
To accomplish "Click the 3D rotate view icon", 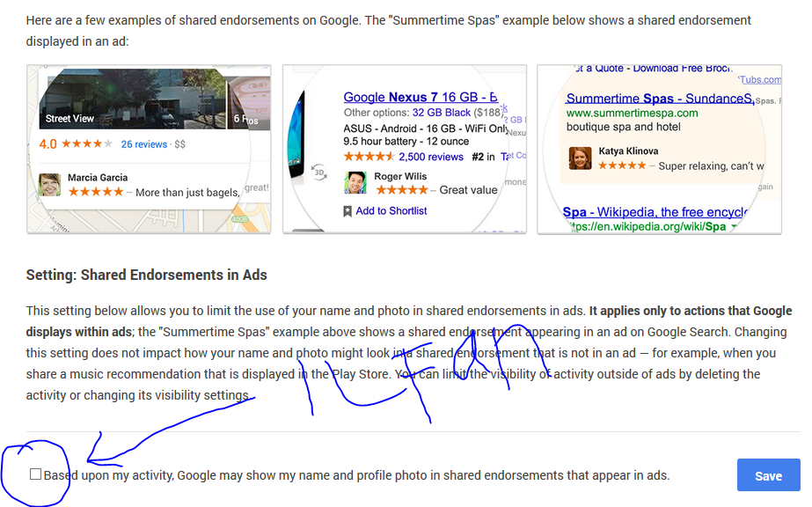I will (x=319, y=172).
